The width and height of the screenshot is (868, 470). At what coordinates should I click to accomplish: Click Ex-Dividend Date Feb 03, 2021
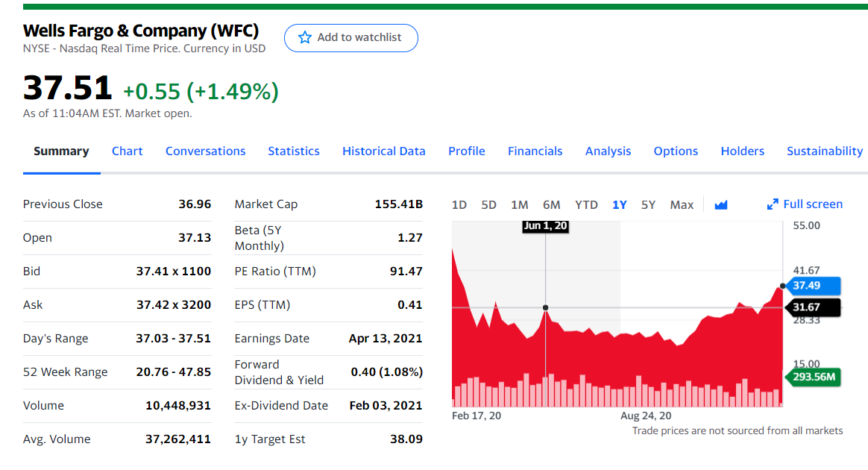[x=386, y=406]
